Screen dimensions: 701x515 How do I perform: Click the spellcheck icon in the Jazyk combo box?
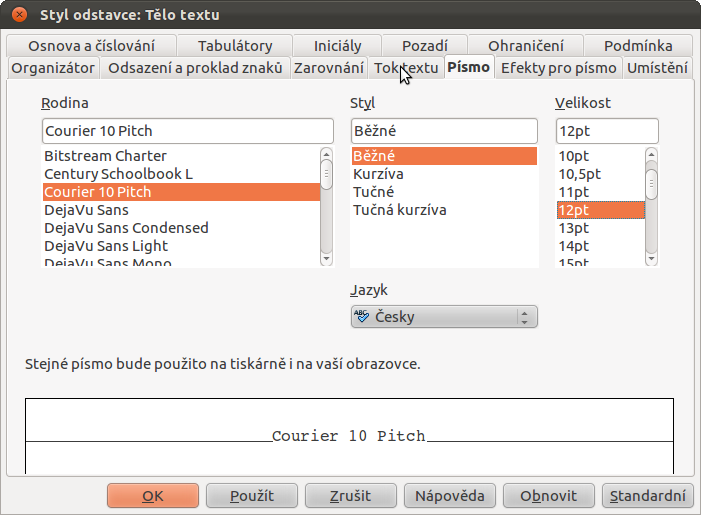[361, 316]
